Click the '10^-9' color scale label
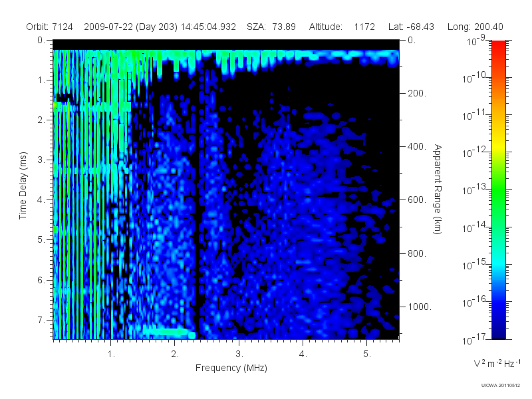This screenshot has height=399, width=532. [x=476, y=41]
